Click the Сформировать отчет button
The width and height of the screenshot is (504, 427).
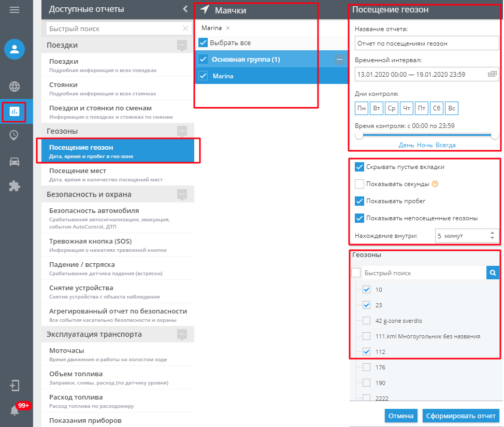pos(460,416)
